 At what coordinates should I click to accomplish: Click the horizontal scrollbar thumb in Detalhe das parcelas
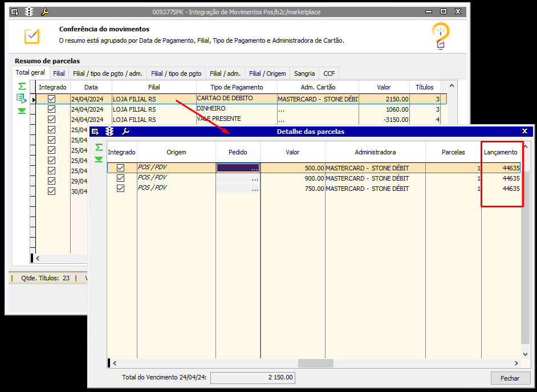point(316,363)
